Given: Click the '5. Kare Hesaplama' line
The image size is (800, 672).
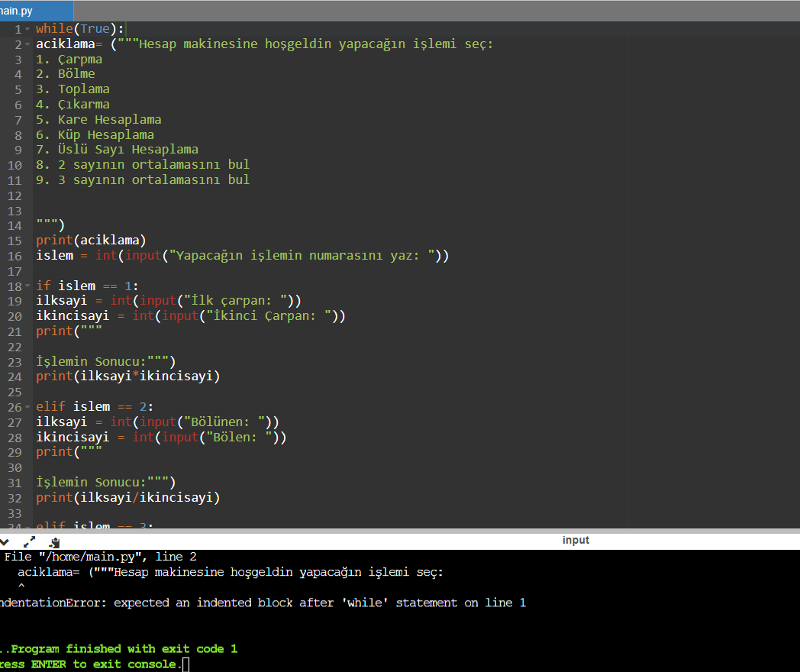Looking at the screenshot, I should pyautogui.click(x=98, y=119).
